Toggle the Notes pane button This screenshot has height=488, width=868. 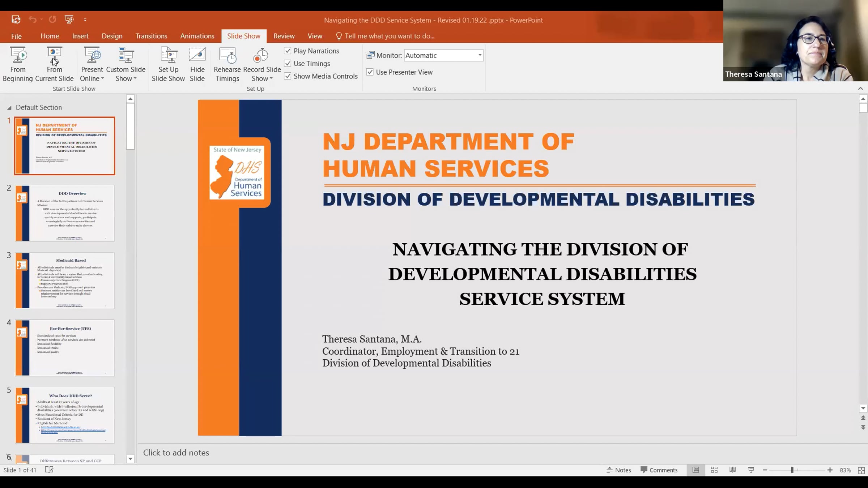(x=619, y=470)
